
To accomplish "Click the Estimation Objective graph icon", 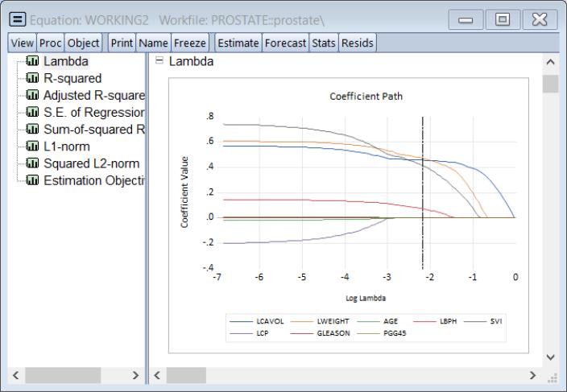I will 35,179.
